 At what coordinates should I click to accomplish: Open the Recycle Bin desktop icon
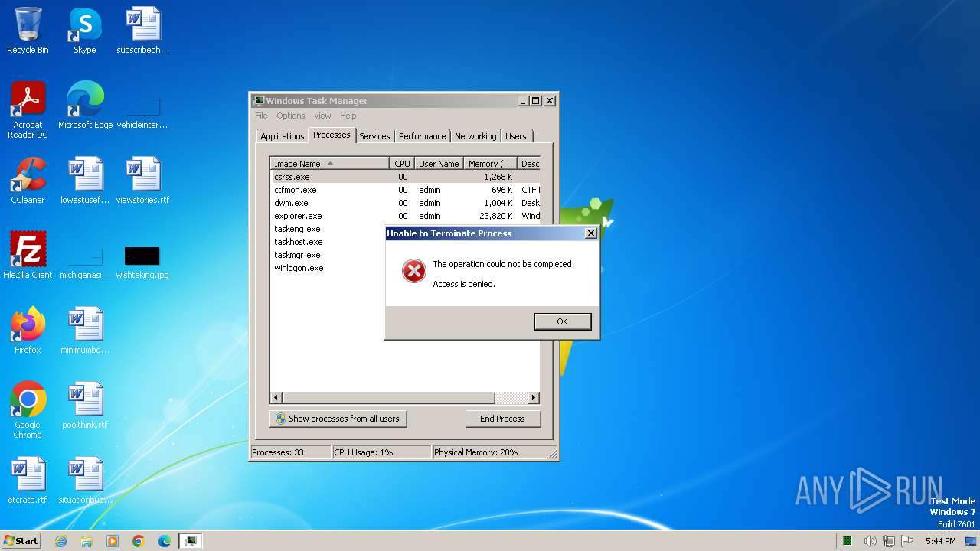pyautogui.click(x=28, y=31)
